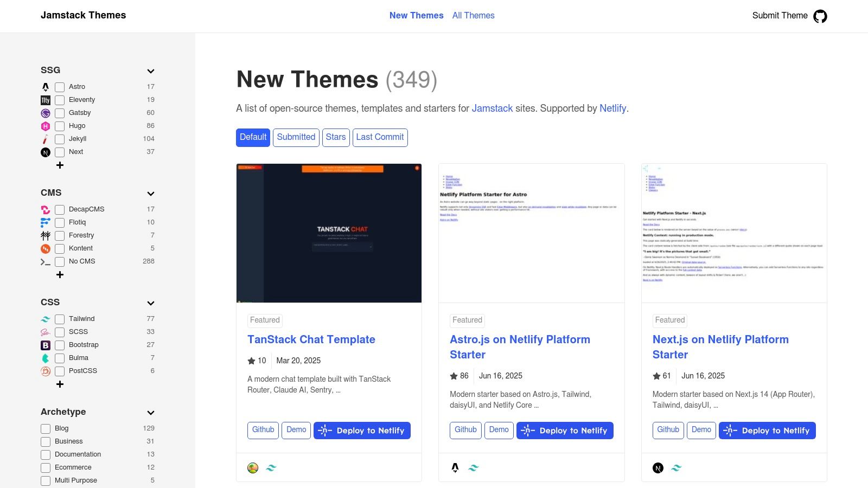The width and height of the screenshot is (868, 488).
Task: Click the Eleventy logo in the sidebar
Action: (46, 100)
